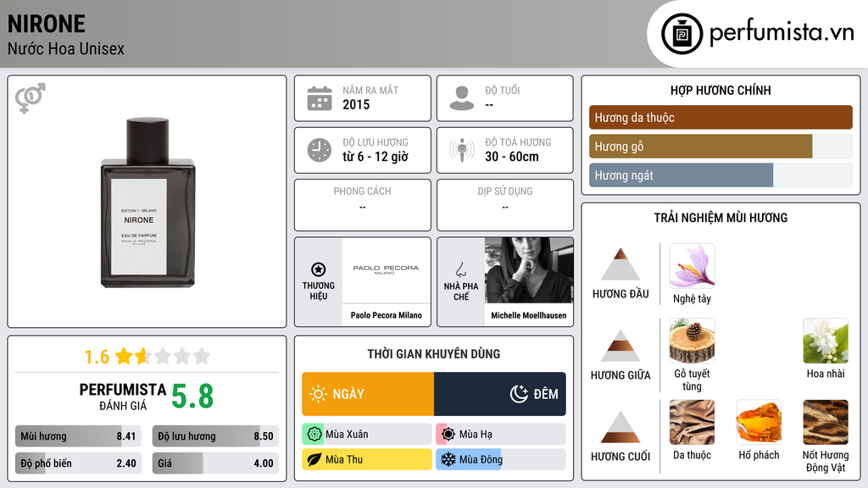Click the ĐÊM nighttime label
Screen dimensions: 868x488
(546, 394)
